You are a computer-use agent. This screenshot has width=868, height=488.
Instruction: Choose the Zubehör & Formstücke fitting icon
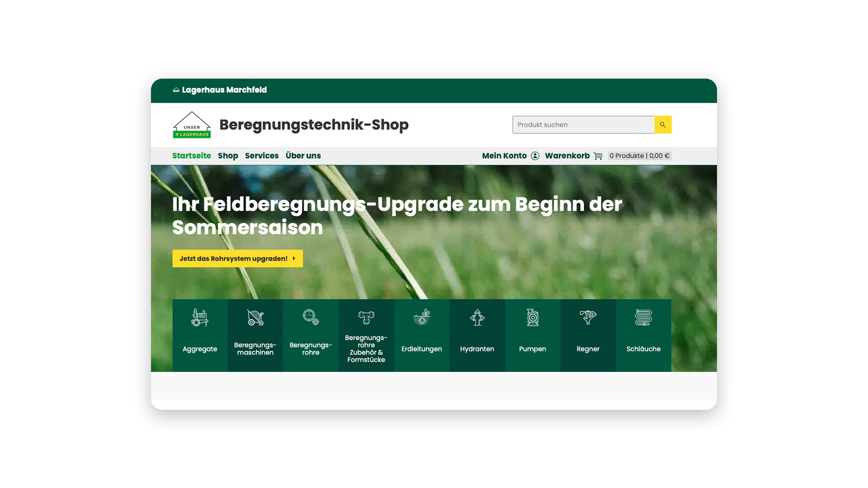click(x=366, y=317)
